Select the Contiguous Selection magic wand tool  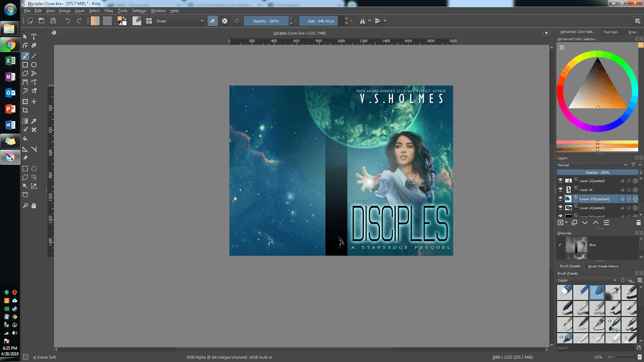[25, 186]
